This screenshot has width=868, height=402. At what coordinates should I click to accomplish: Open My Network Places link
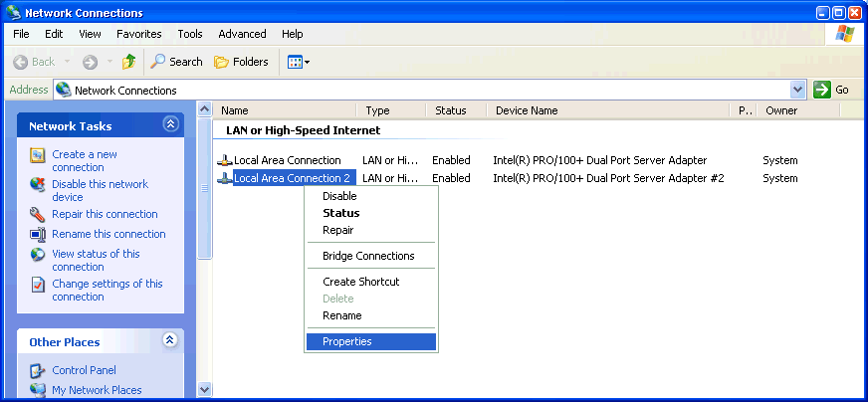pyautogui.click(x=97, y=390)
